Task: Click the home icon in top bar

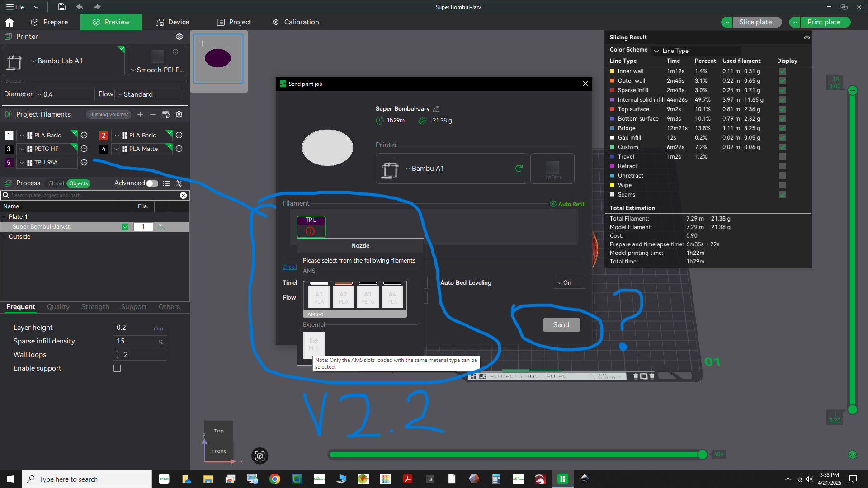Action: [x=9, y=22]
